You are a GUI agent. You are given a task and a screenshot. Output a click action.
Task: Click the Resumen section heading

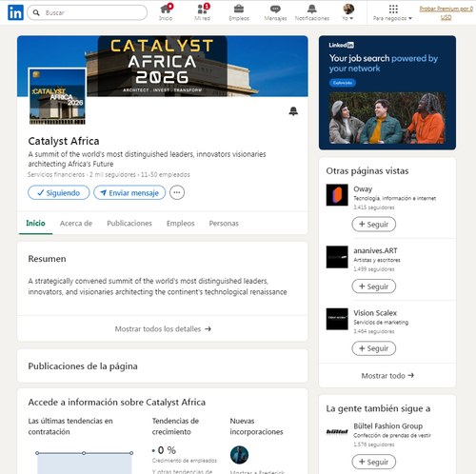pyautogui.click(x=47, y=259)
